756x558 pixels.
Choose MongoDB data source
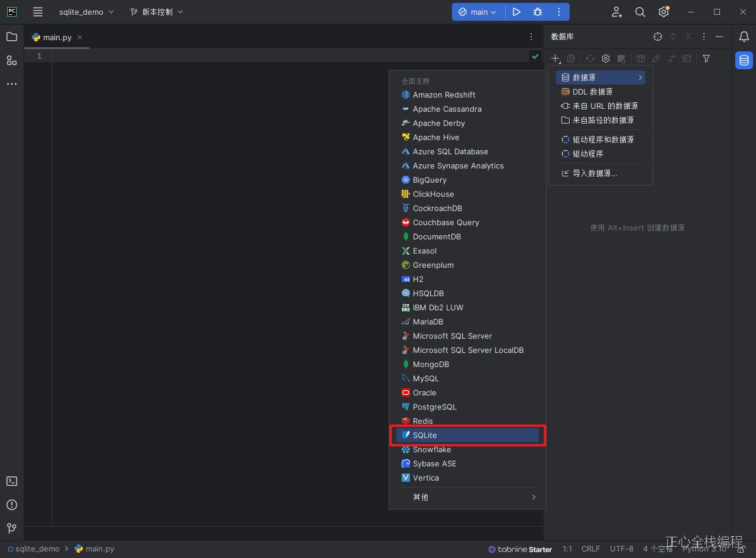coord(467,364)
